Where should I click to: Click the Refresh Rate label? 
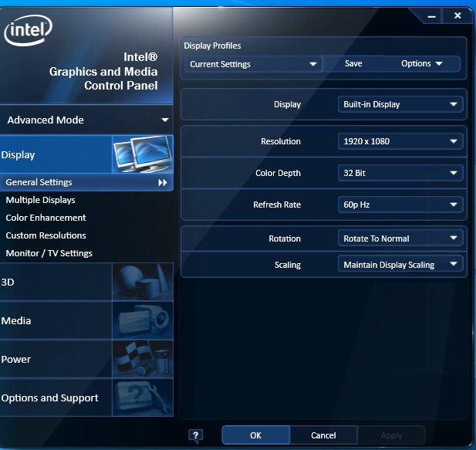pyautogui.click(x=277, y=205)
